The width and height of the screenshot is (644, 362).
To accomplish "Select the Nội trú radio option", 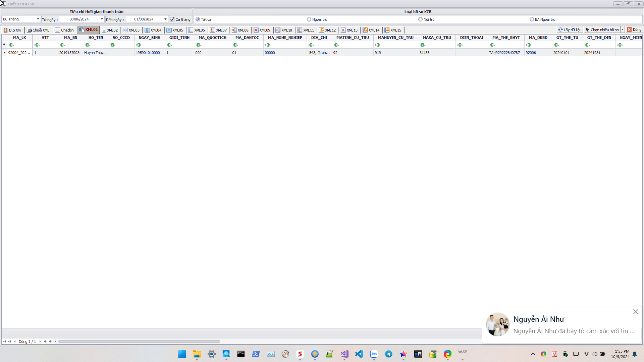I will (420, 19).
